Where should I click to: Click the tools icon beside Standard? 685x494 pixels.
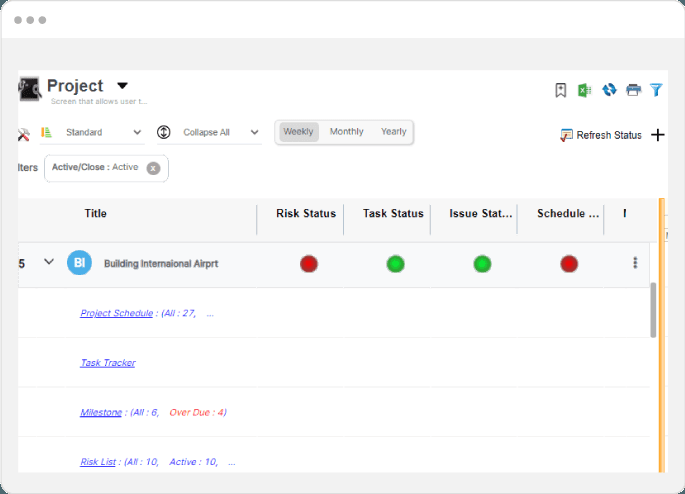point(24,134)
